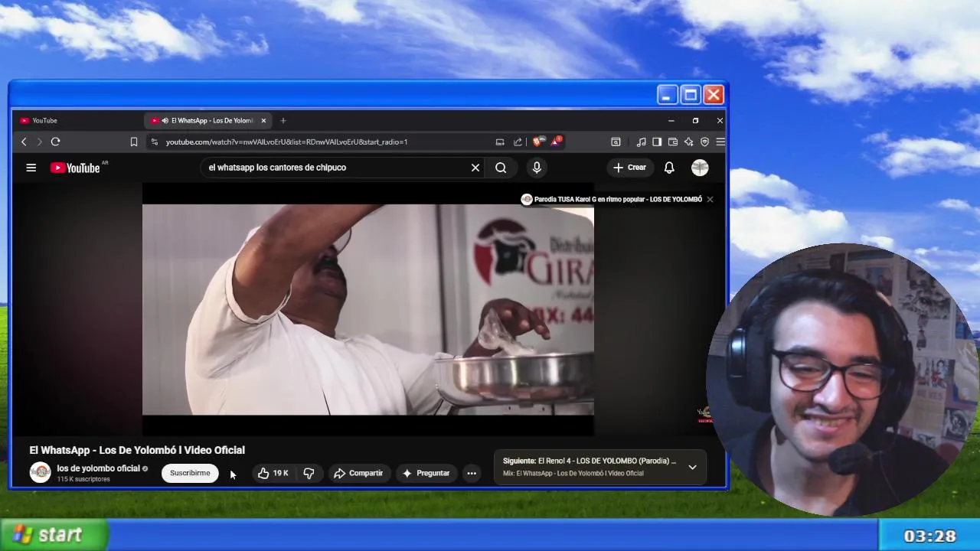
Task: Bookmark this page with the bookmark icon
Action: point(134,142)
